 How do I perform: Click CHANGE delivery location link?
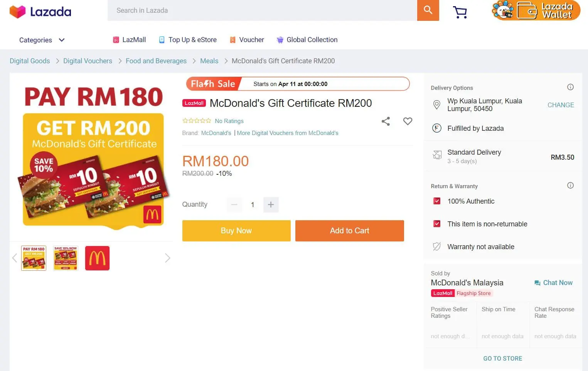click(x=561, y=105)
